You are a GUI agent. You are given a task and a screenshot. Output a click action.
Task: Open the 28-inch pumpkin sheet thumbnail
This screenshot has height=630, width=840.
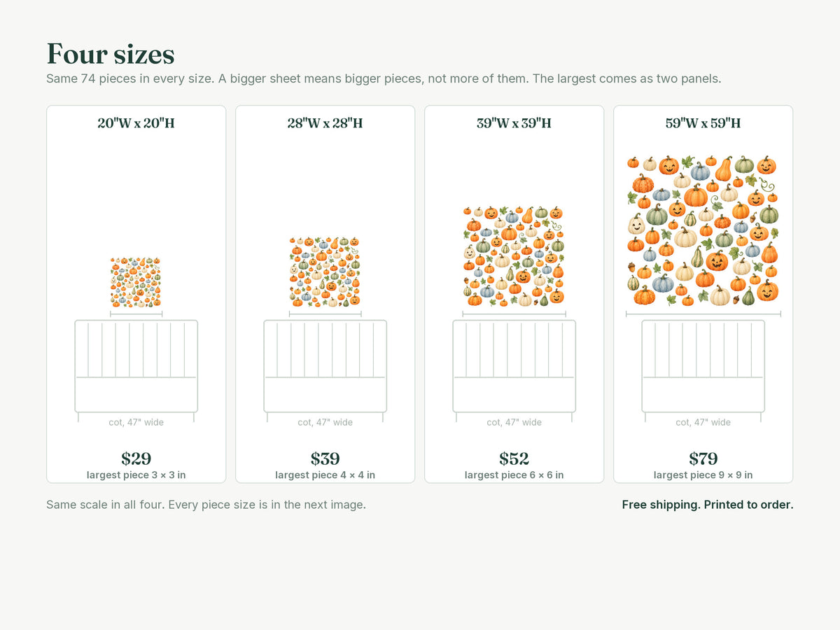coord(325,272)
